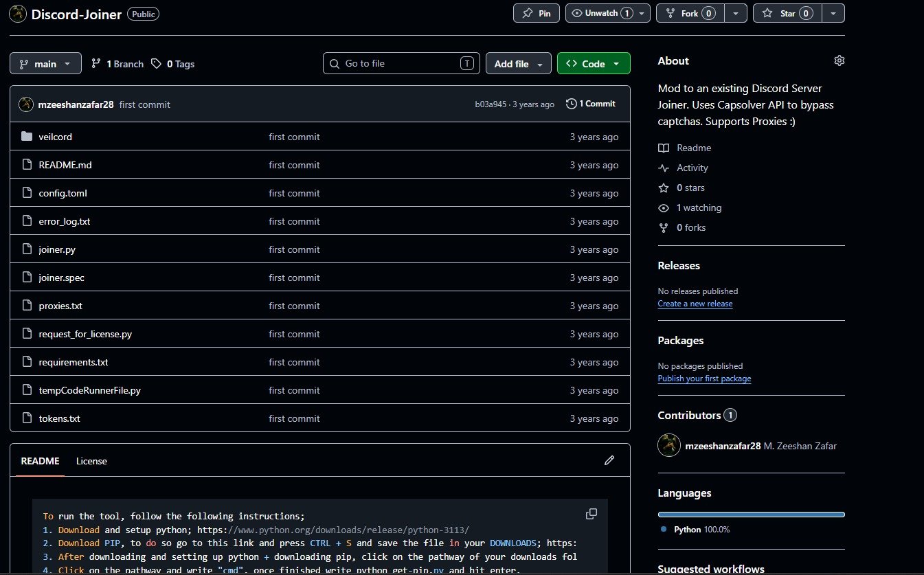Click the Unwatch button with eye icon
The height and width of the screenshot is (575, 924).
(600, 13)
